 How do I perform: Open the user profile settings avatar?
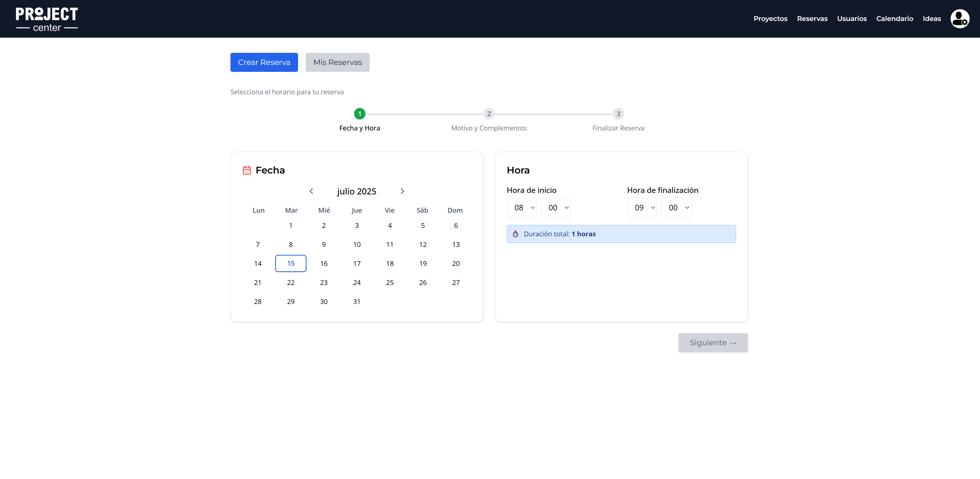click(959, 19)
